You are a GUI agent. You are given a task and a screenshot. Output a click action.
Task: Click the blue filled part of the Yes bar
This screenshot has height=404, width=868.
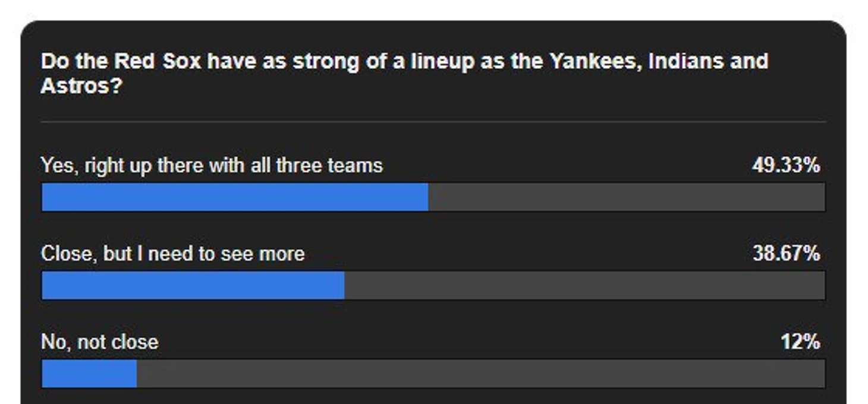235,197
